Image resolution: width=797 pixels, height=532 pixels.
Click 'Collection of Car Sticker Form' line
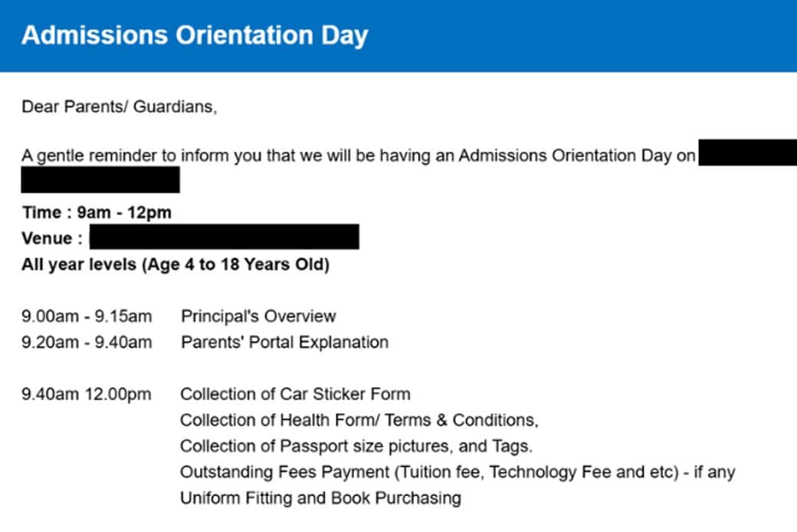coord(295,395)
